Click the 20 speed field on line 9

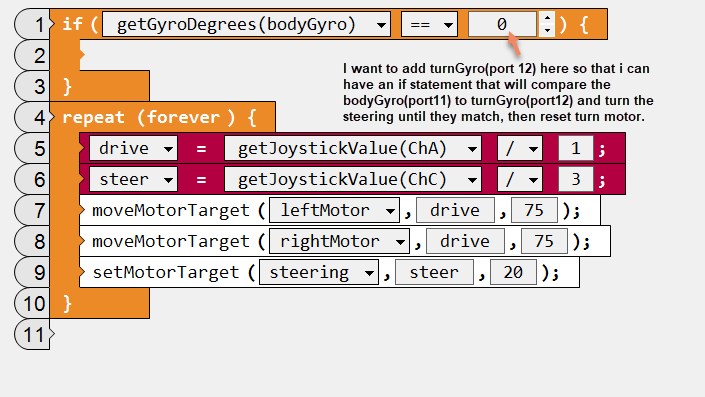pos(513,272)
